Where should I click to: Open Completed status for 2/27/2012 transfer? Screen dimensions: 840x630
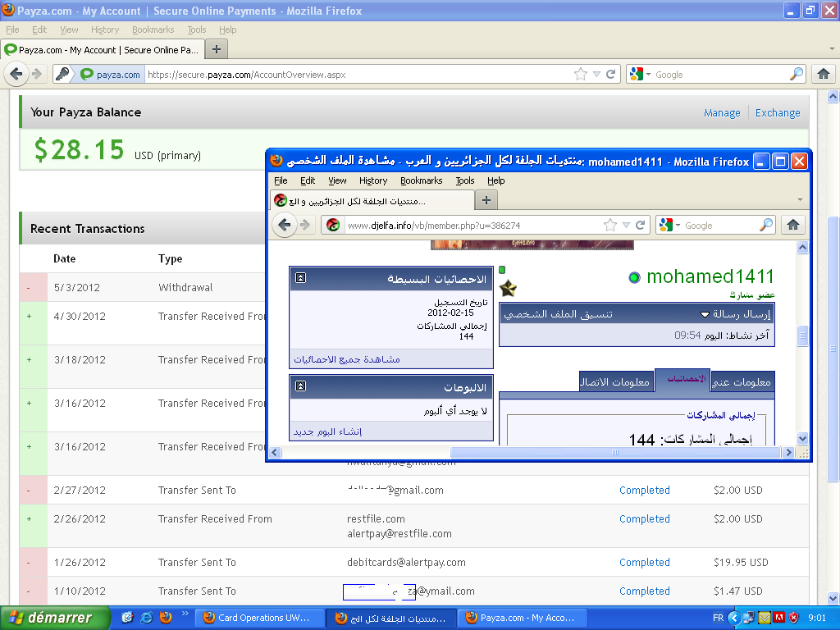click(x=645, y=491)
